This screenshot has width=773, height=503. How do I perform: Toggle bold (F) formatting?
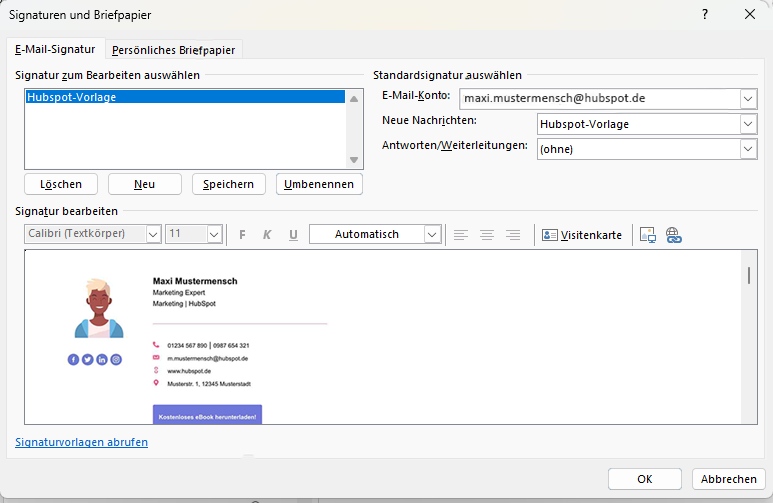pos(242,235)
